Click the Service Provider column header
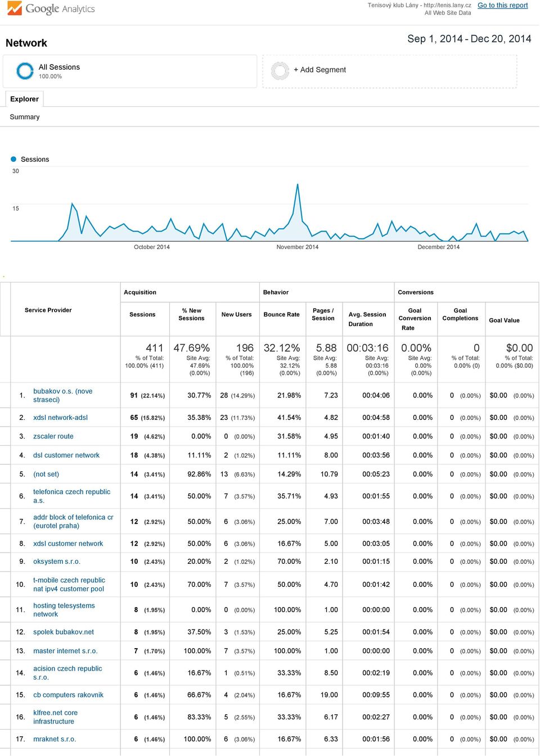The width and height of the screenshot is (540, 756). [x=48, y=310]
